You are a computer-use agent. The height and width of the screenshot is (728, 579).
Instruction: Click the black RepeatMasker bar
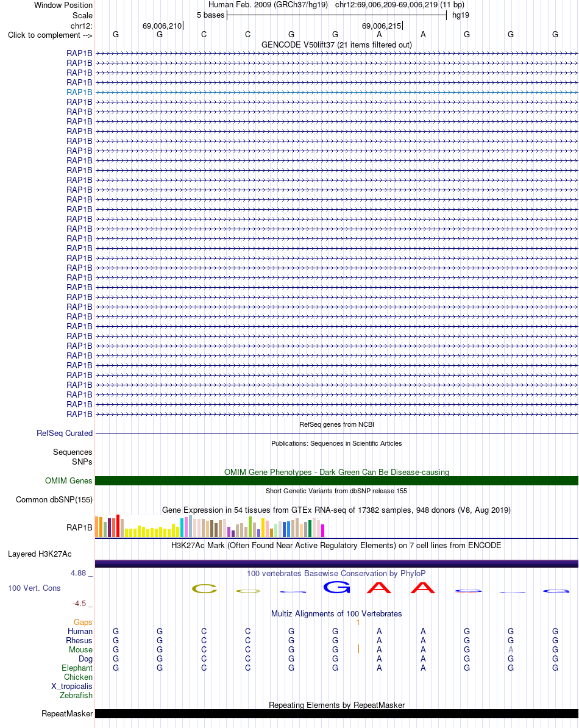coord(336,713)
